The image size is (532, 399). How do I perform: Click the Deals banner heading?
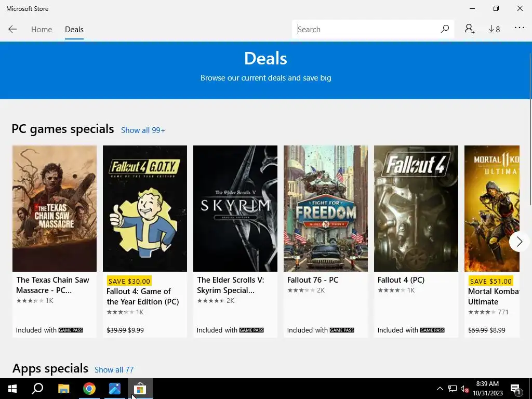pyautogui.click(x=265, y=58)
